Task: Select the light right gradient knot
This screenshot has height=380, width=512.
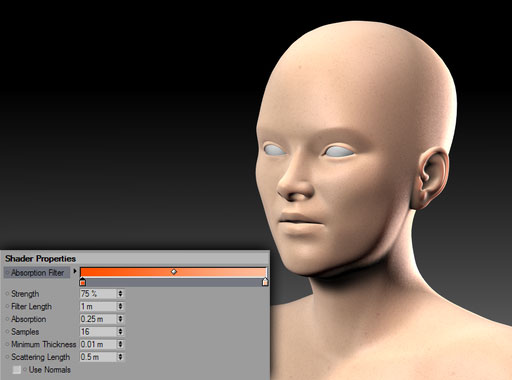Action: [265, 282]
